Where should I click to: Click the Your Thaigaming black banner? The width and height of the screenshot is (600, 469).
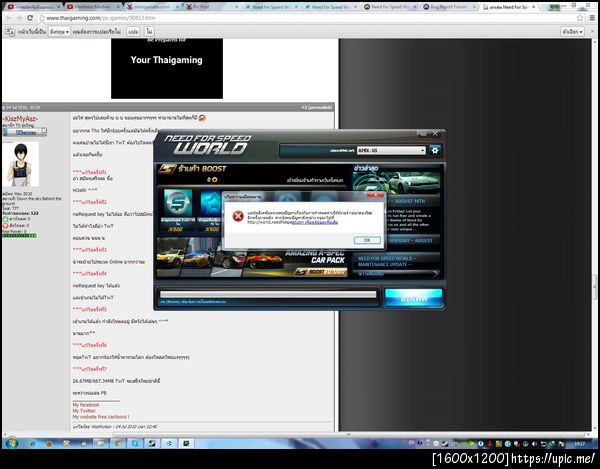pyautogui.click(x=167, y=68)
